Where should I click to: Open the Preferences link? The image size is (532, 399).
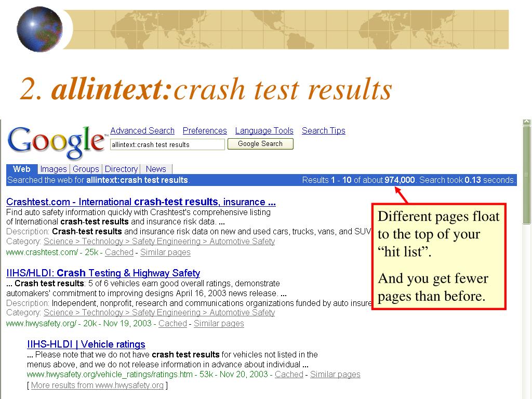click(205, 130)
